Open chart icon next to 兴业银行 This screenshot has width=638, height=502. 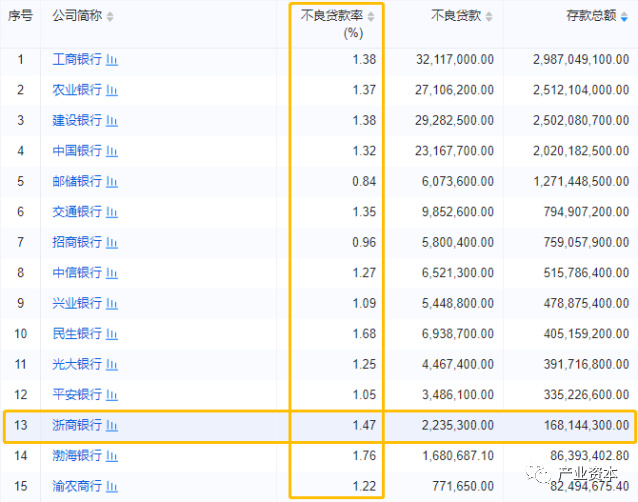[x=112, y=303]
